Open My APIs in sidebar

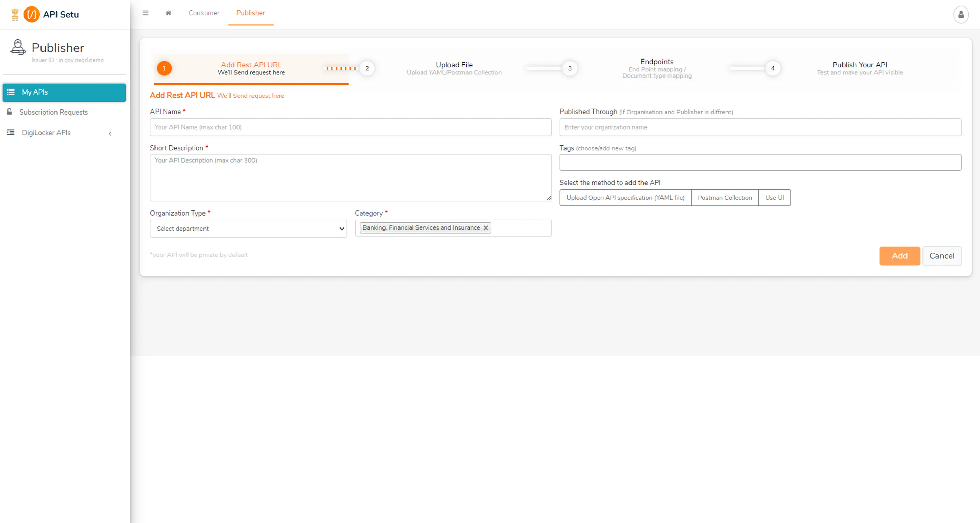tap(64, 92)
